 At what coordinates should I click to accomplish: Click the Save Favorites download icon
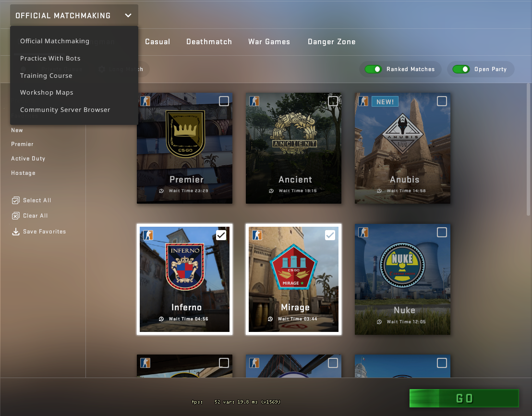coord(16,232)
